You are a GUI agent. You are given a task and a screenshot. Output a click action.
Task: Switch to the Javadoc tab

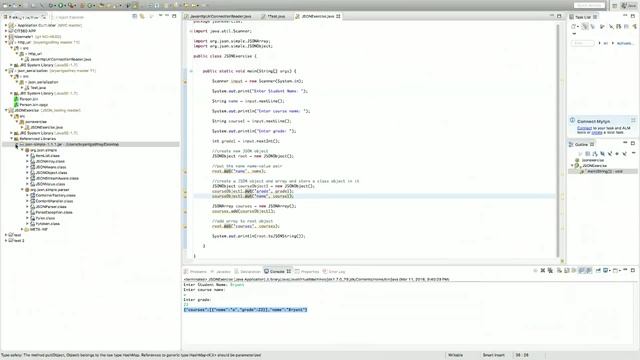click(220, 271)
